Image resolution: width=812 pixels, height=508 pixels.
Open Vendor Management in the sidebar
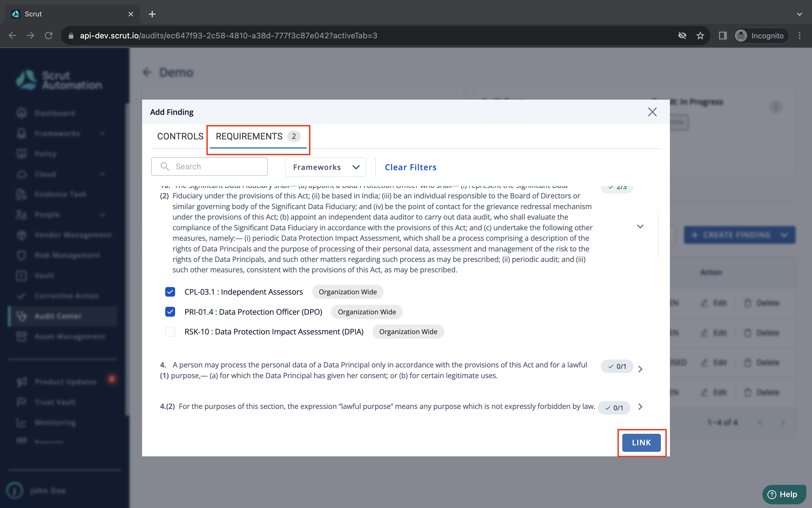pyautogui.click(x=72, y=235)
